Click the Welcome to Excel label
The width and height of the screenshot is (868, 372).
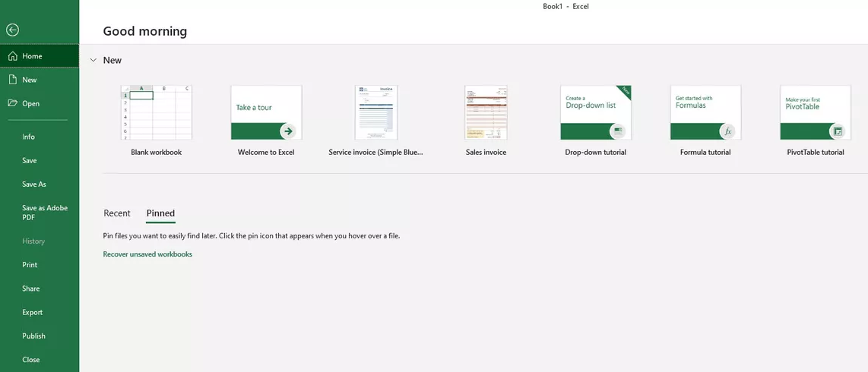[266, 152]
